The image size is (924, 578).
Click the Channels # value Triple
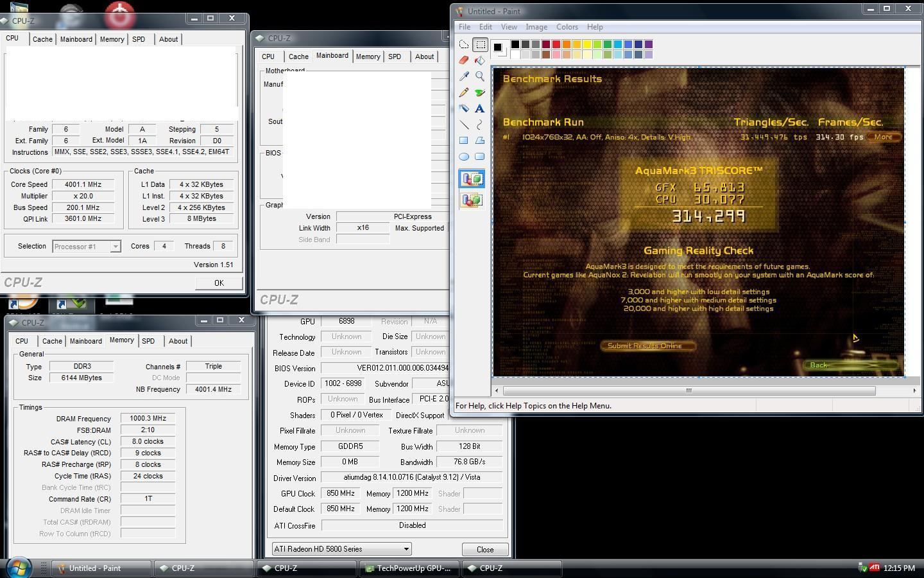[214, 366]
